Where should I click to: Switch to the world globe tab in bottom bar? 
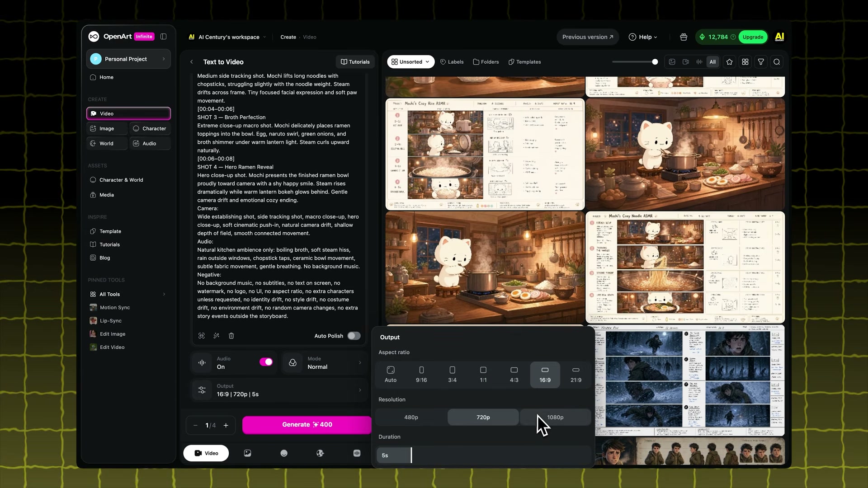tap(320, 453)
